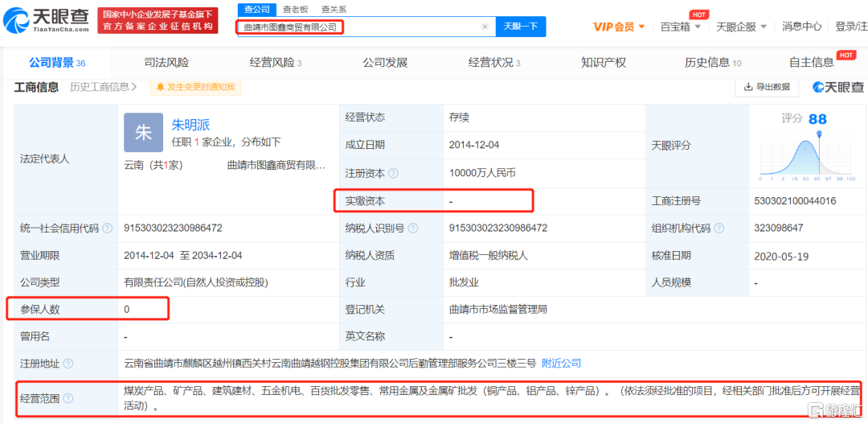868x424 pixels.
Task: Click the government fund certification banner
Action: pyautogui.click(x=158, y=20)
